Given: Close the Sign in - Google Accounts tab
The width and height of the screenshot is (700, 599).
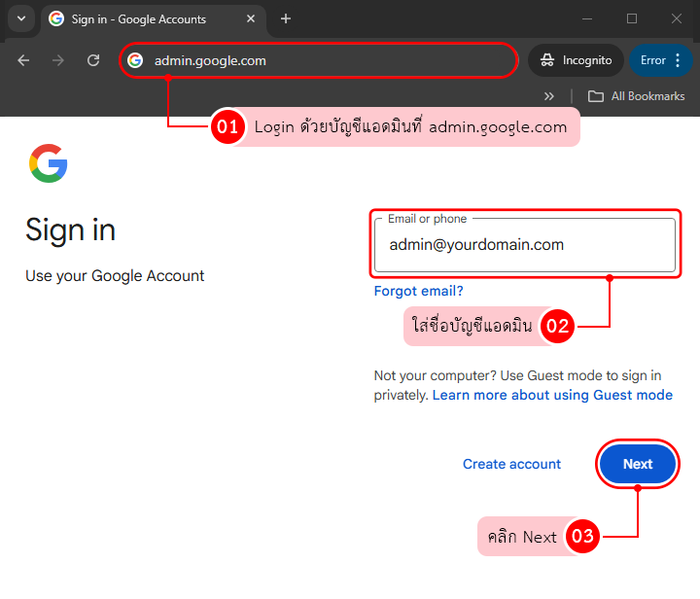Looking at the screenshot, I should [x=251, y=19].
